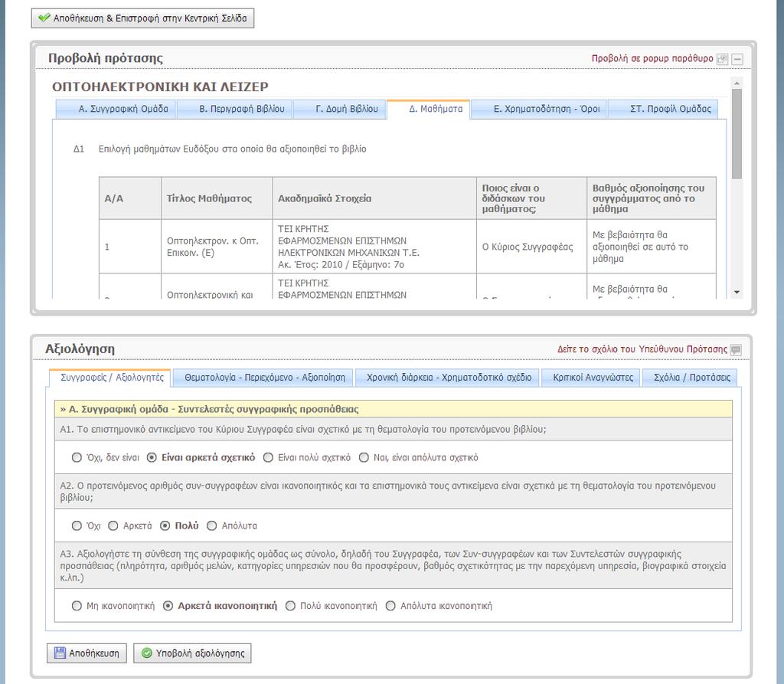Click the proposal panel vertical scrollbar thumb
The image size is (784, 684).
(x=737, y=133)
